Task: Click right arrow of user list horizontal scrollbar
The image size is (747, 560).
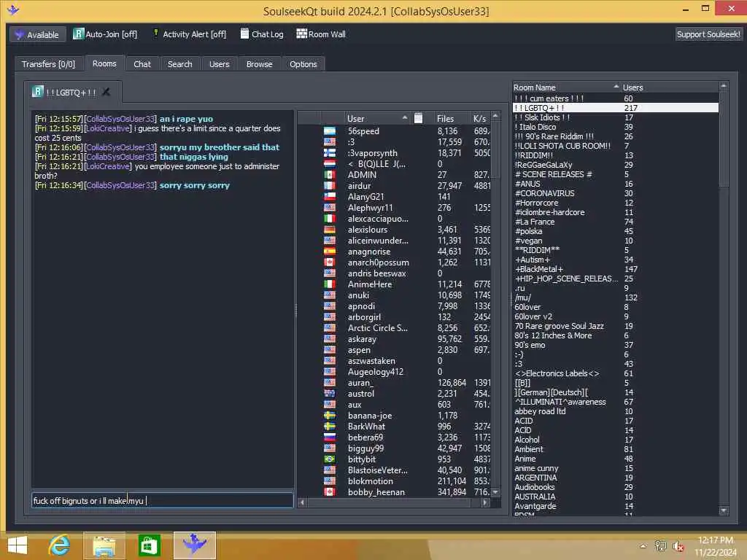Action: click(x=485, y=502)
